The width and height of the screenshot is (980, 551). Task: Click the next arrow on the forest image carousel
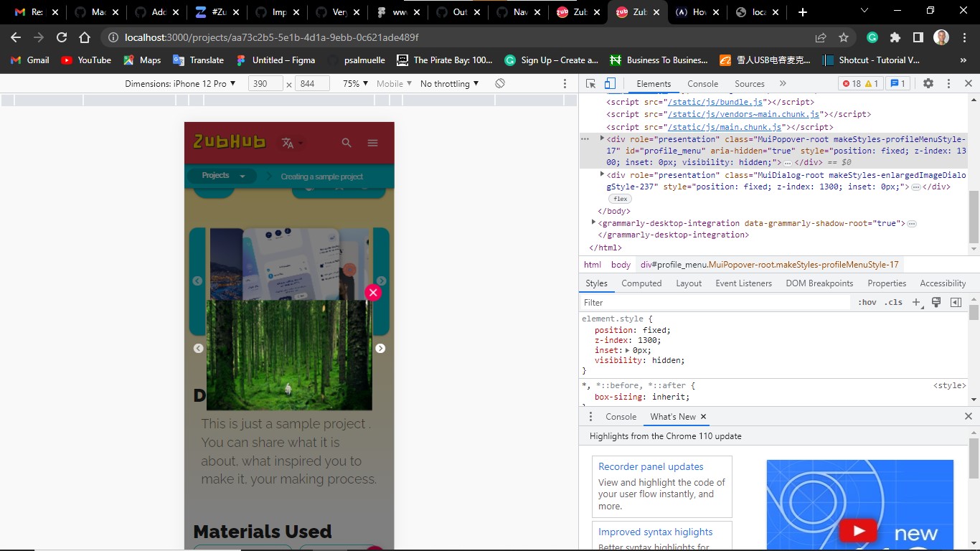(381, 348)
